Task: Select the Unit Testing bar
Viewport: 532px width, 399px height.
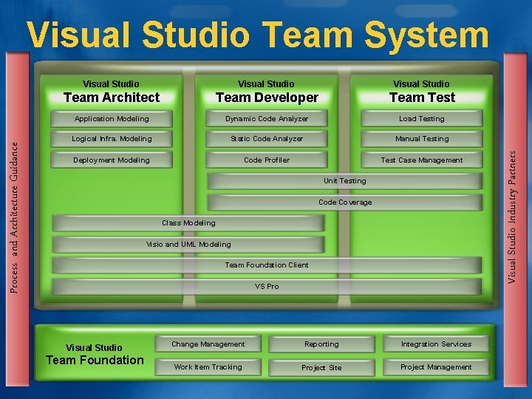Action: pyautogui.click(x=345, y=181)
